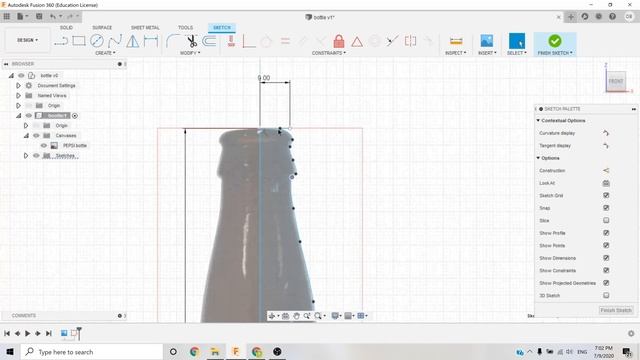Open the data panel grid icon

7,16
